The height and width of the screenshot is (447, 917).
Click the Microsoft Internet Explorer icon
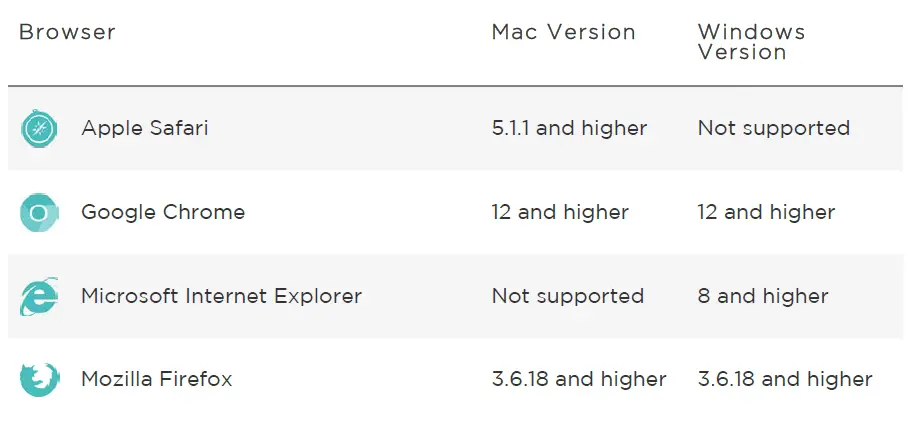pyautogui.click(x=39, y=297)
